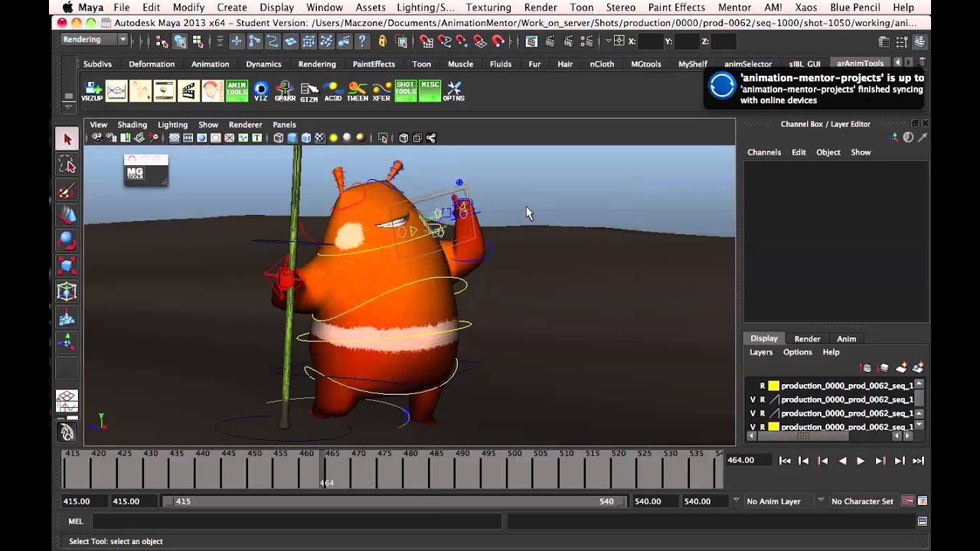Launch the TWEEN shelf tool

point(358,91)
